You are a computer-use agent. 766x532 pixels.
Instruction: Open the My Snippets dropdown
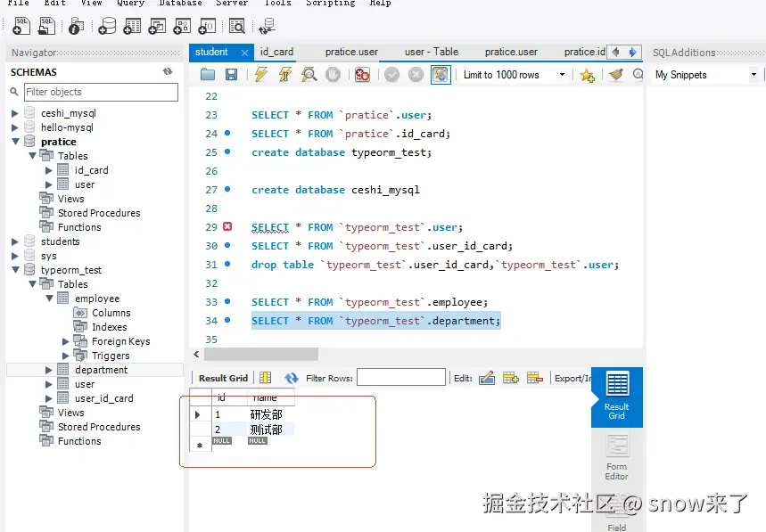754,75
